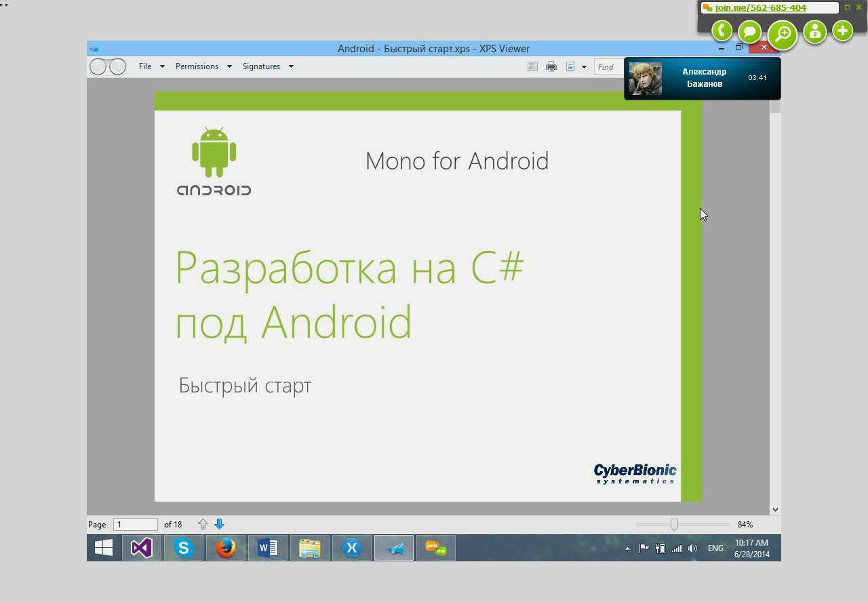
Task: Go forward with XPS Viewer forward arrow
Action: pyautogui.click(x=117, y=66)
